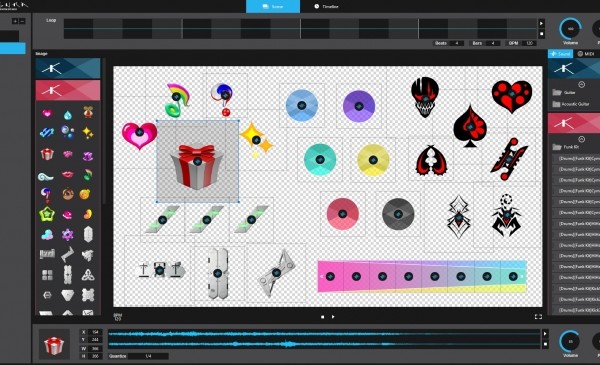Adjust the master Volume knob
The width and height of the screenshot is (600, 365).
[x=570, y=29]
